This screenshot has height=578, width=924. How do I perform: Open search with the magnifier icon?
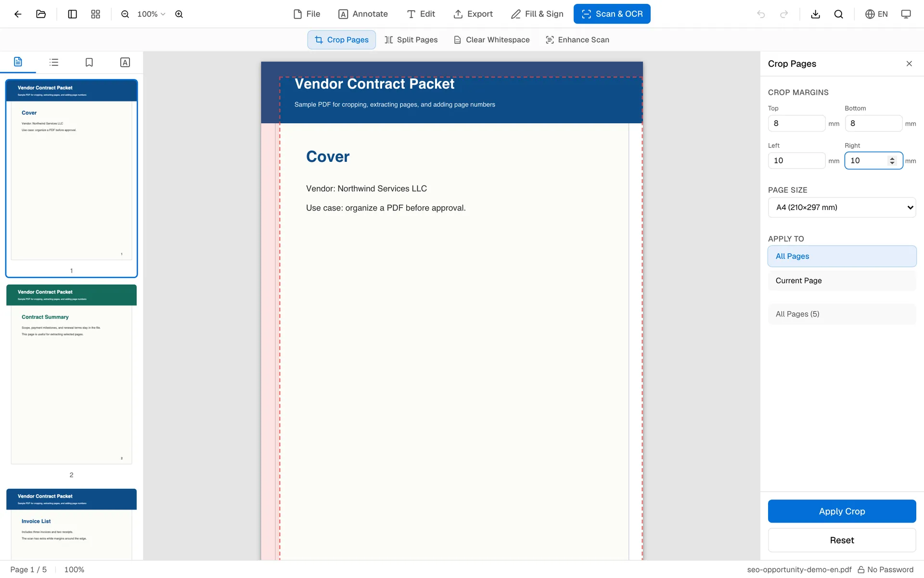(x=838, y=14)
